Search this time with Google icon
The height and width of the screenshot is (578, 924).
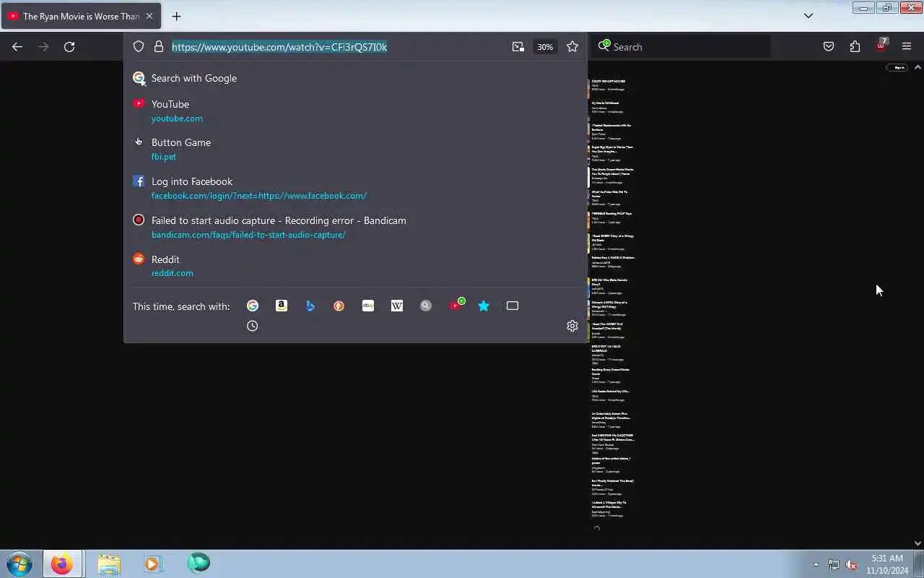[x=253, y=306]
